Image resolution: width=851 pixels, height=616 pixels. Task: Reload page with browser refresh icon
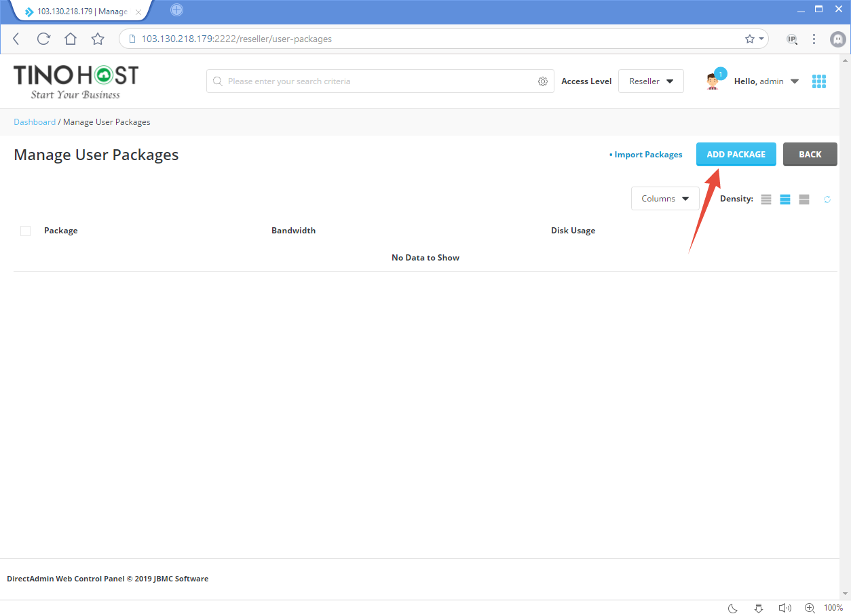click(43, 39)
